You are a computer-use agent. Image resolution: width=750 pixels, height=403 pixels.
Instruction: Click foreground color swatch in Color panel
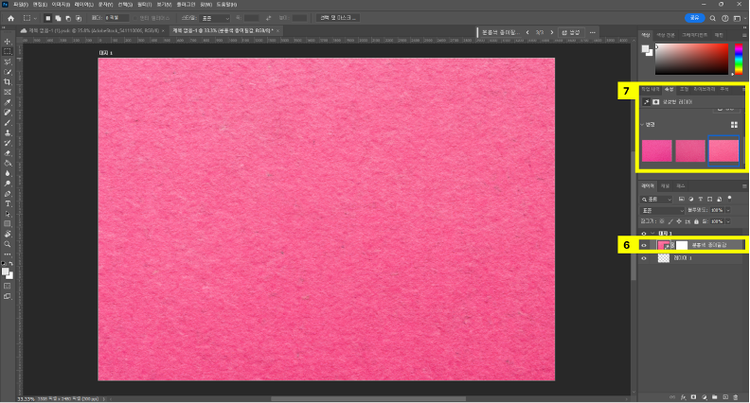tap(646, 49)
